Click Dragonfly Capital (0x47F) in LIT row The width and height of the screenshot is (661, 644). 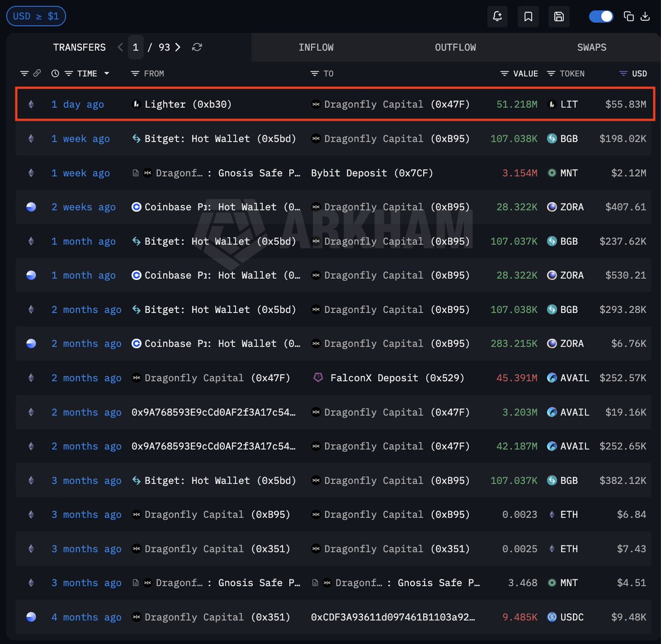397,104
